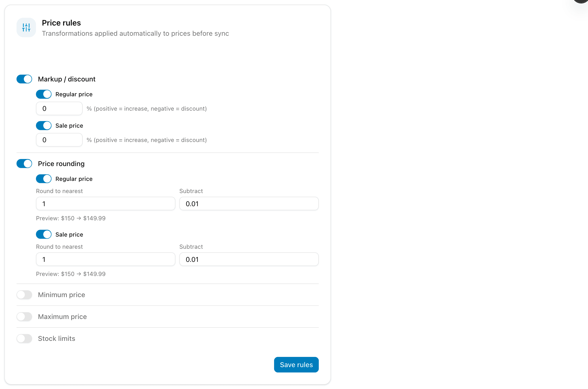Focus the Sale price markup percentage field
The height and width of the screenshot is (389, 588).
pyautogui.click(x=59, y=140)
